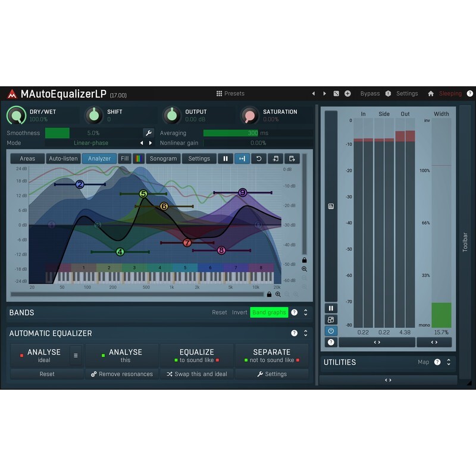Adjust the SHIFT knob
Viewport: 476px width, 476px height.
point(94,115)
